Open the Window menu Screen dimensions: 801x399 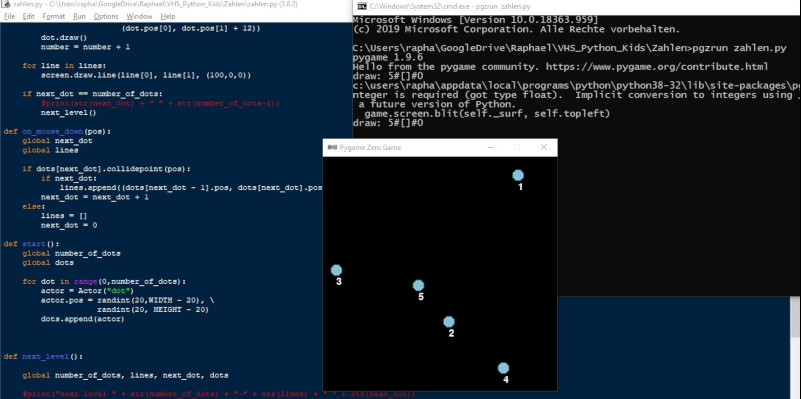click(x=139, y=16)
